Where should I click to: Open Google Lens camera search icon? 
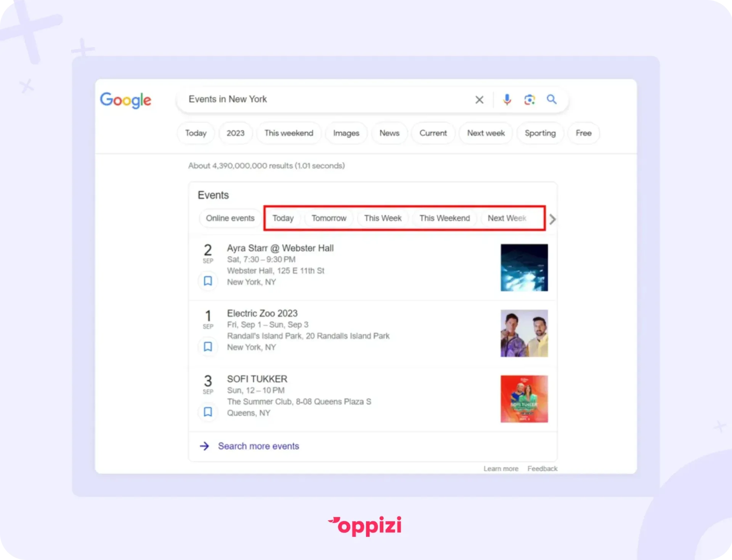pos(530,100)
